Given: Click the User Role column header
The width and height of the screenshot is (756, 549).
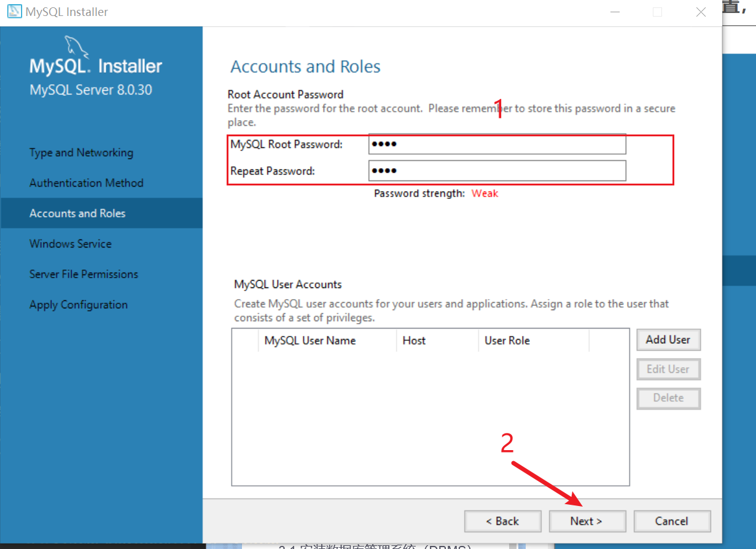Looking at the screenshot, I should click(533, 341).
